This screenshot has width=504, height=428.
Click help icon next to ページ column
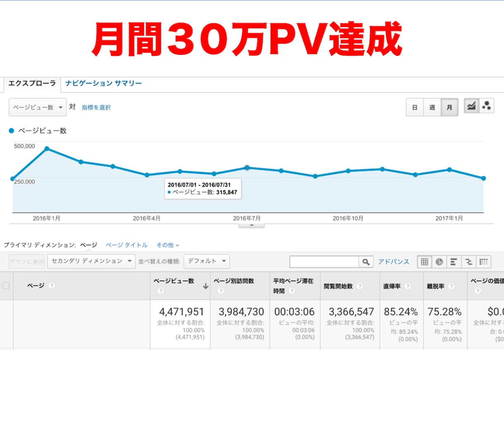tap(52, 285)
